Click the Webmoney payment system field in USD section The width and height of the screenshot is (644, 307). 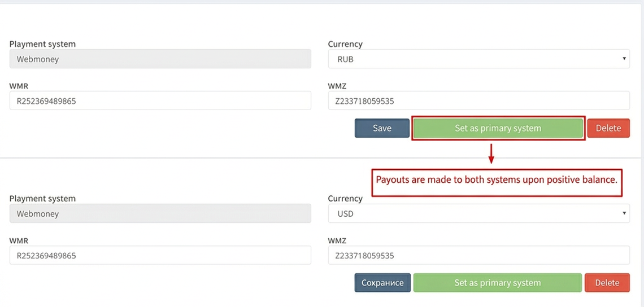tap(160, 214)
